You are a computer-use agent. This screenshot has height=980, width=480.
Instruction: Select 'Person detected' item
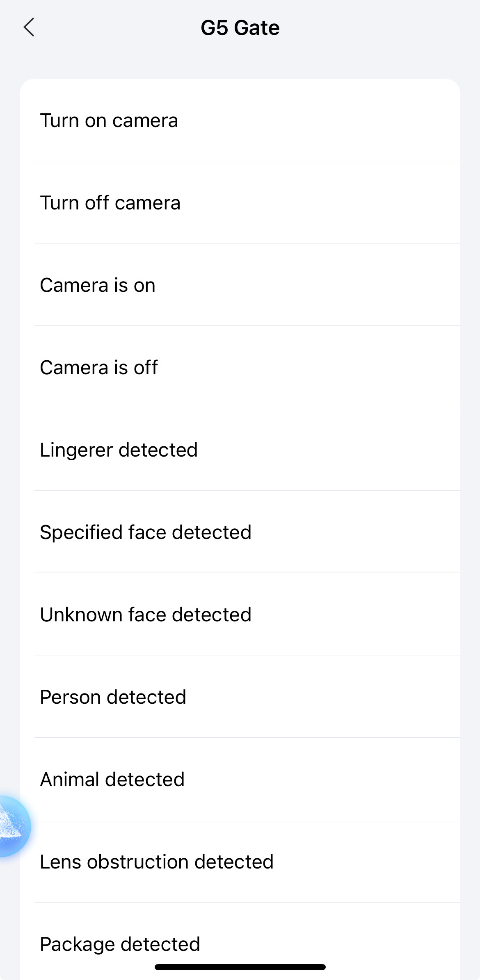[113, 697]
